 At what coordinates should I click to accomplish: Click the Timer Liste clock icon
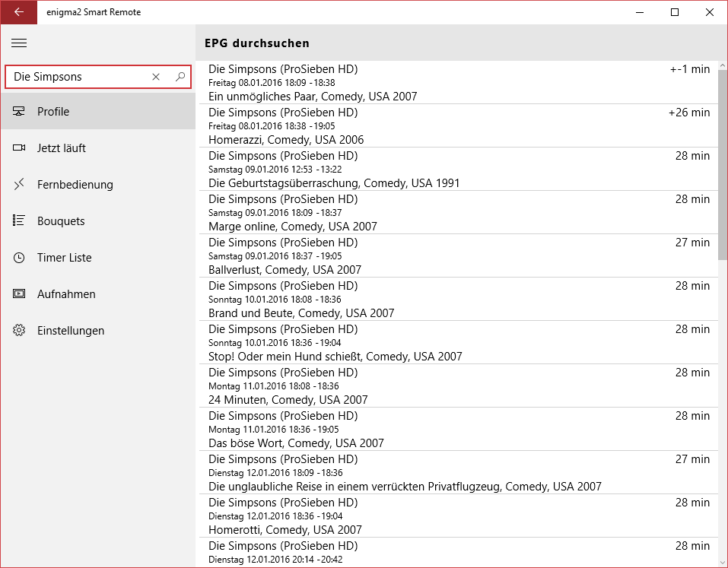tap(18, 257)
